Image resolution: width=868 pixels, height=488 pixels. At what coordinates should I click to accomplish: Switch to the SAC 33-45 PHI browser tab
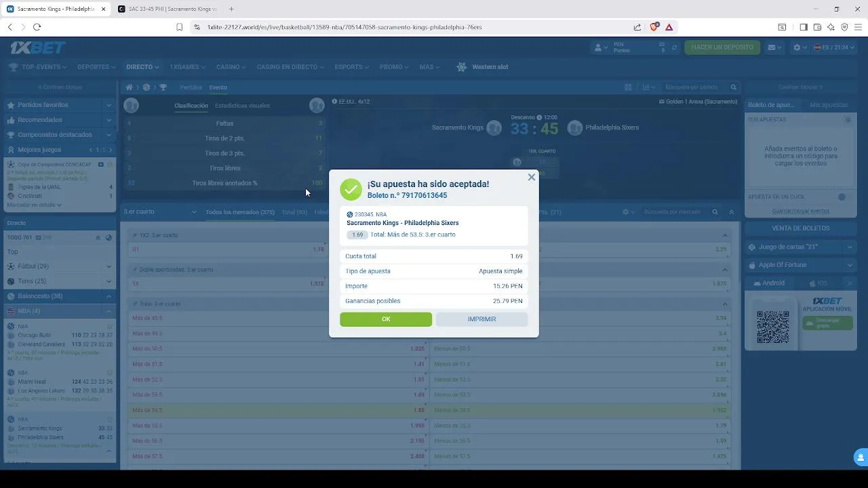(167, 9)
